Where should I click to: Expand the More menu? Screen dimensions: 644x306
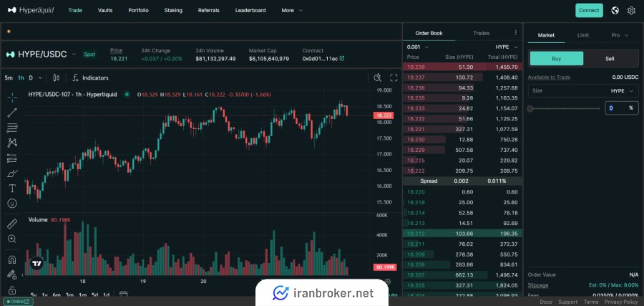292,10
